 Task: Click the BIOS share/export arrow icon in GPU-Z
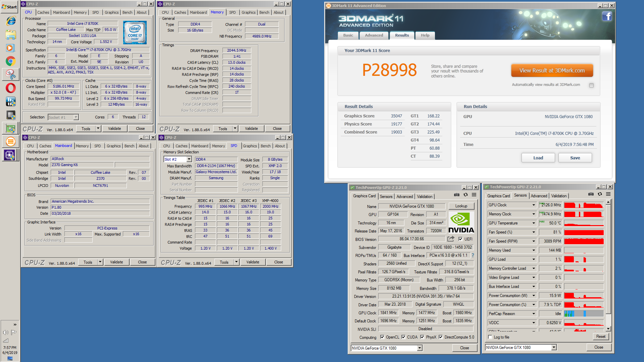tap(451, 239)
